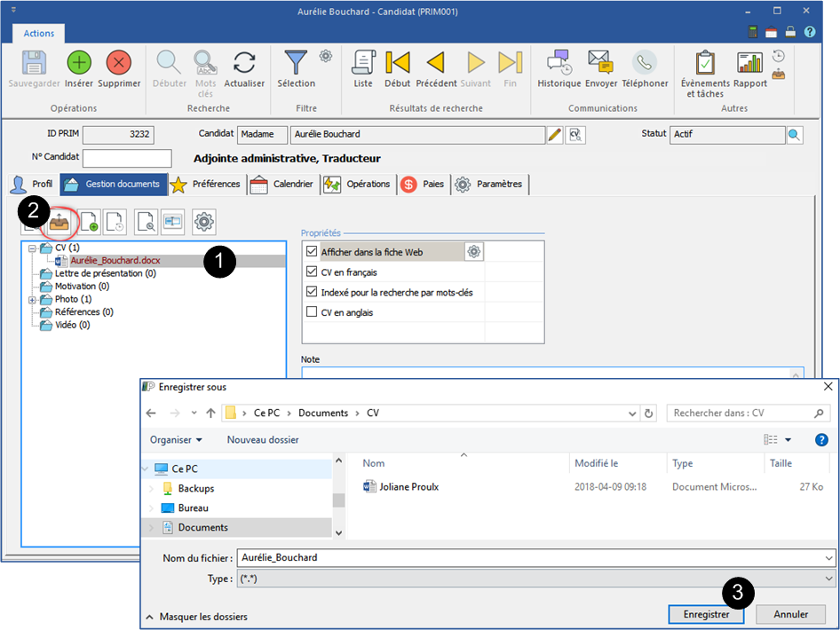Open the Paramètres tab

[x=489, y=185]
